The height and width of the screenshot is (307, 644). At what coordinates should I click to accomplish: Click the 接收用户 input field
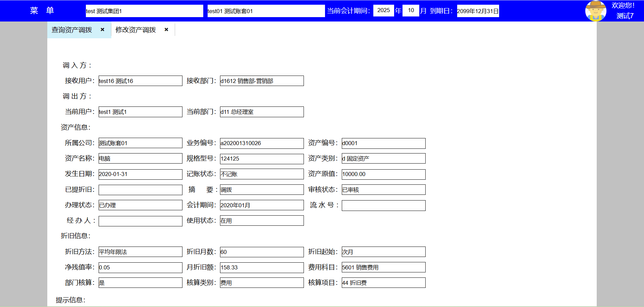pos(140,81)
